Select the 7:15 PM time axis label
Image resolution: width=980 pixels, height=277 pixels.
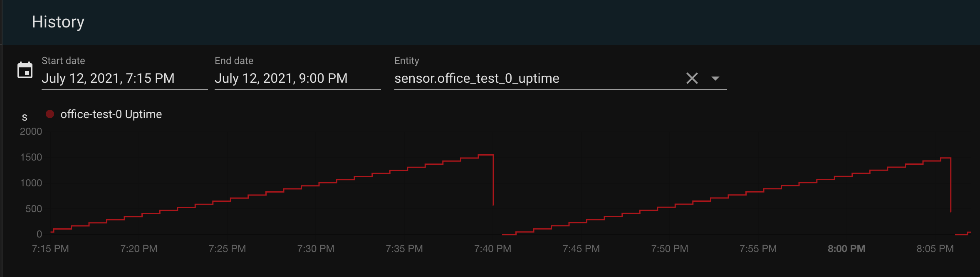click(50, 249)
